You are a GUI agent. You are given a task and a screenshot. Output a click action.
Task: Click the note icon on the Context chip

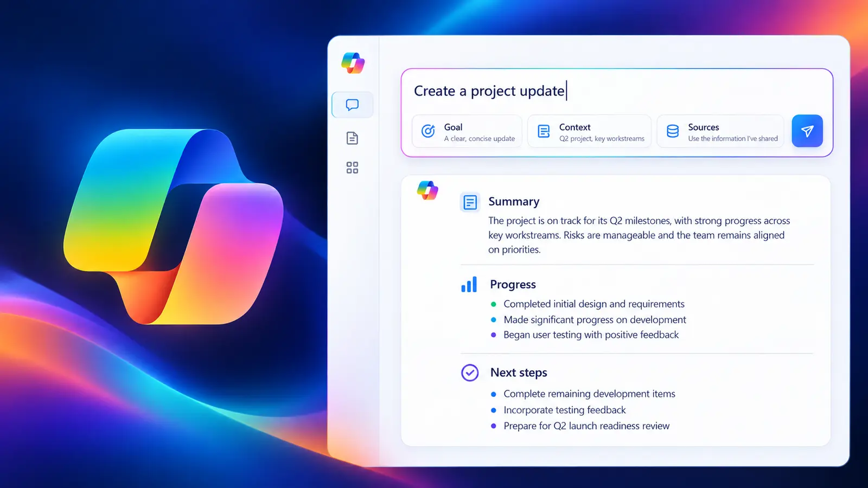[544, 131]
